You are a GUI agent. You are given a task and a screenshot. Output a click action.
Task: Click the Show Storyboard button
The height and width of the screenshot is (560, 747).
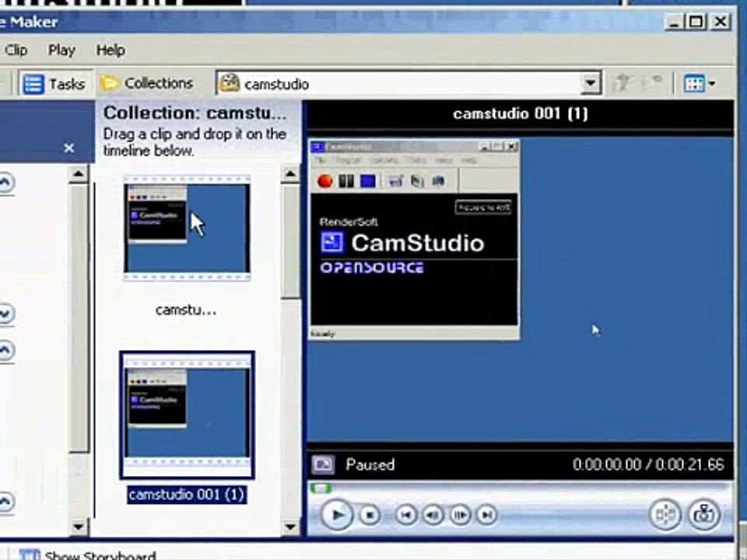coord(88,555)
